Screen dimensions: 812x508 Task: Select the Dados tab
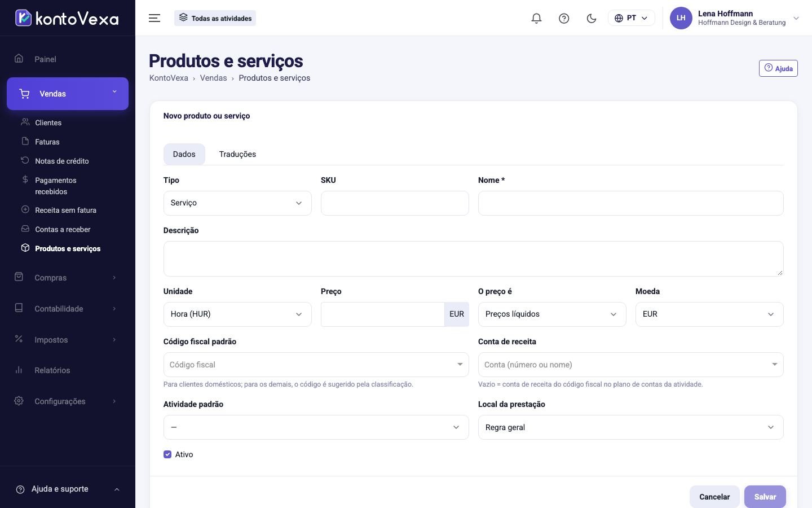coord(184,154)
